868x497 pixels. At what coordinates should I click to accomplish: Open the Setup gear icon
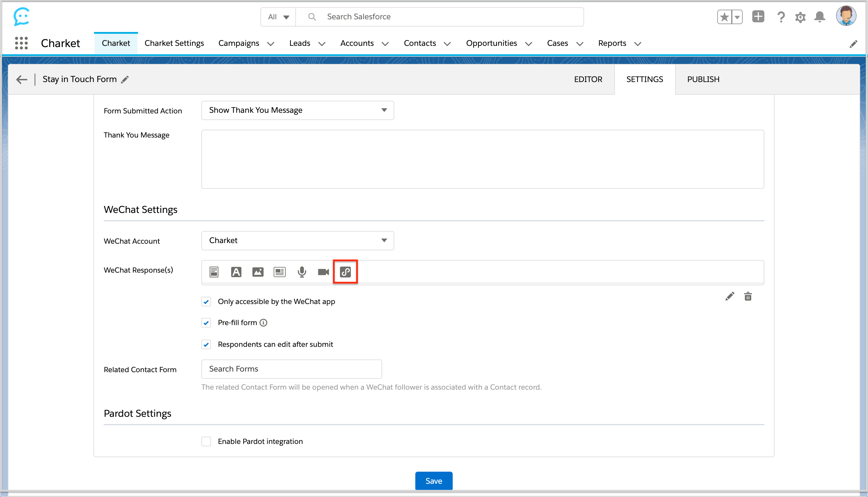800,17
